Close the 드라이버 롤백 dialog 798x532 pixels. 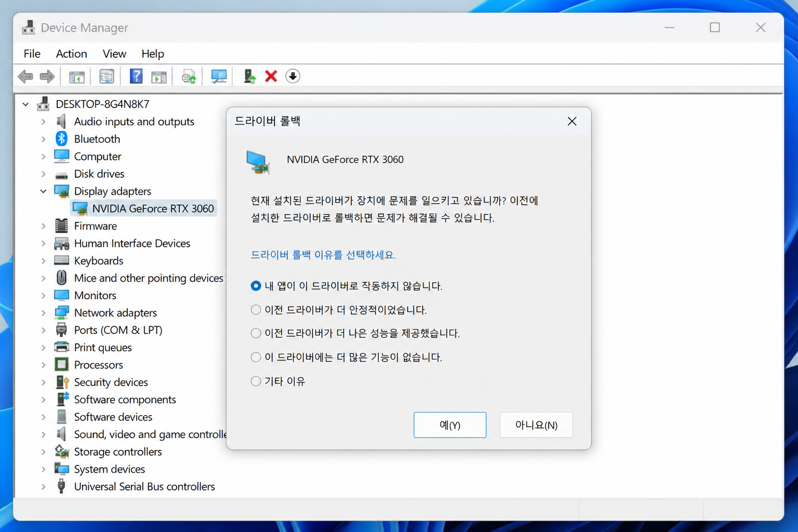coord(572,121)
